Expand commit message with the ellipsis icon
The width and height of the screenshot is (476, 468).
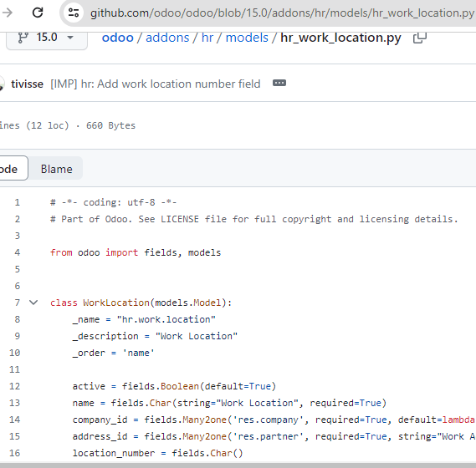[x=279, y=83]
